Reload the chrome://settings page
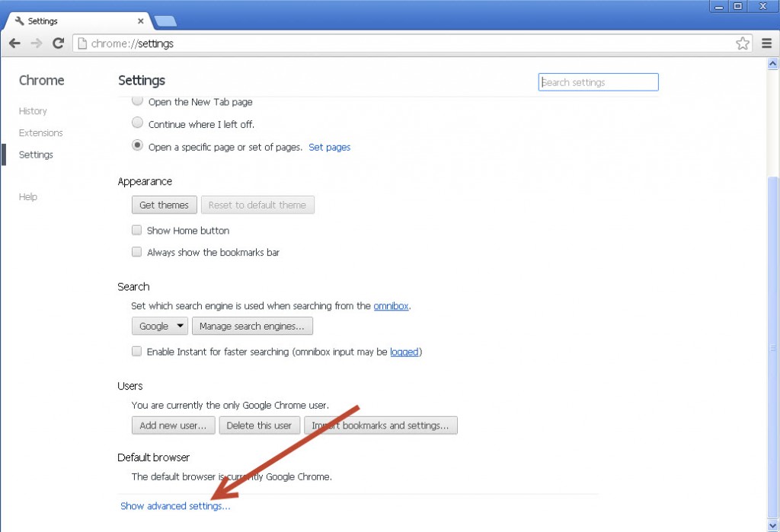 point(58,43)
